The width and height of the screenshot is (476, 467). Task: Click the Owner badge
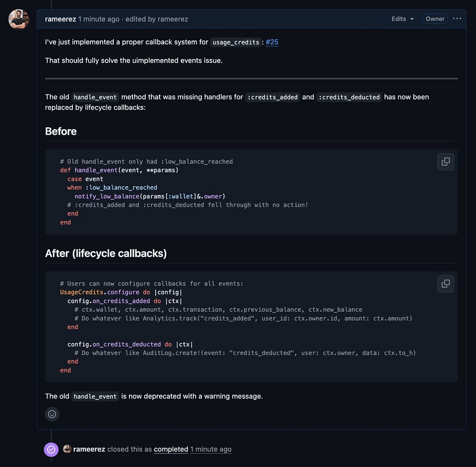click(x=435, y=19)
